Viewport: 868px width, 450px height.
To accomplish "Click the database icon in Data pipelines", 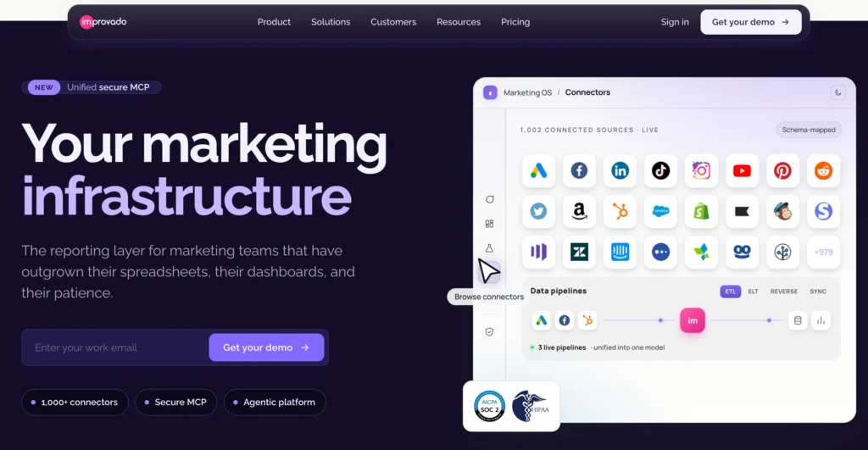I will pos(798,320).
